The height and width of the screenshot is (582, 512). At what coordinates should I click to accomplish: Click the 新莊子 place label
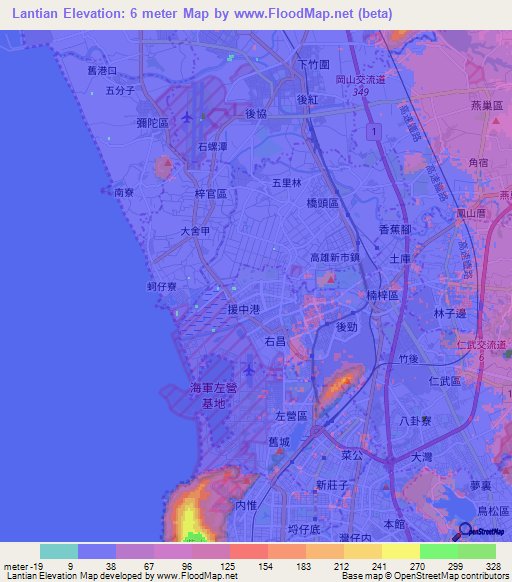tap(332, 485)
